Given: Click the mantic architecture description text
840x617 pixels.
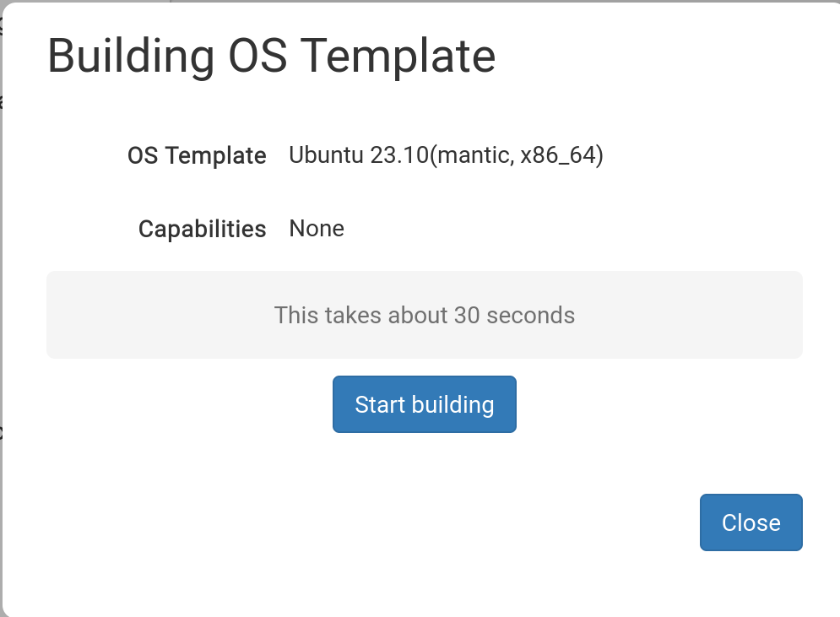Looking at the screenshot, I should point(446,155).
